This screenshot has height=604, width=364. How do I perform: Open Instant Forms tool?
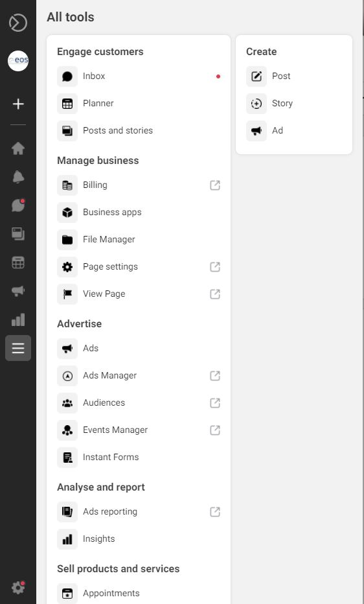[139, 458]
